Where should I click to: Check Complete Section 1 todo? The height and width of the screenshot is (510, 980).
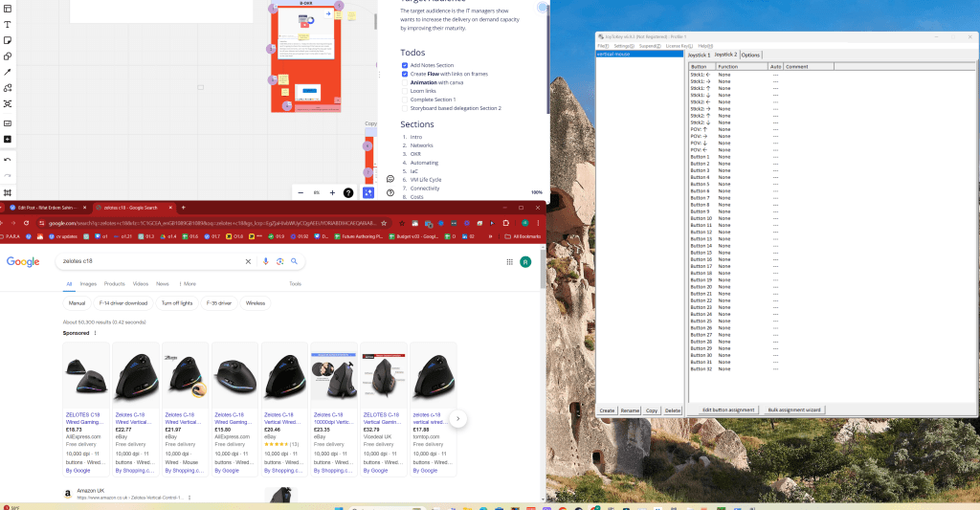pos(405,100)
